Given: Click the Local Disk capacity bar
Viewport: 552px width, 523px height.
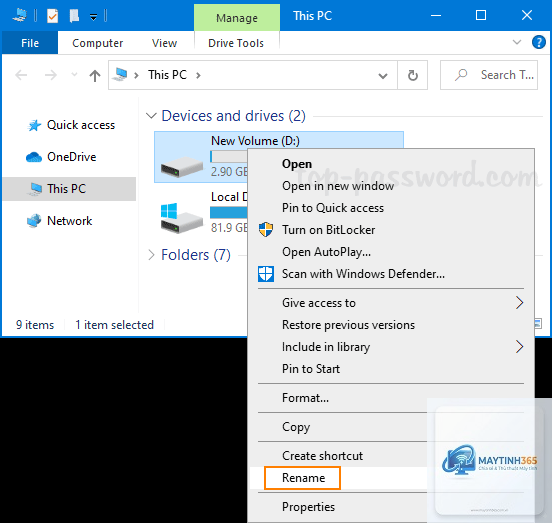Looking at the screenshot, I should pyautogui.click(x=229, y=212).
